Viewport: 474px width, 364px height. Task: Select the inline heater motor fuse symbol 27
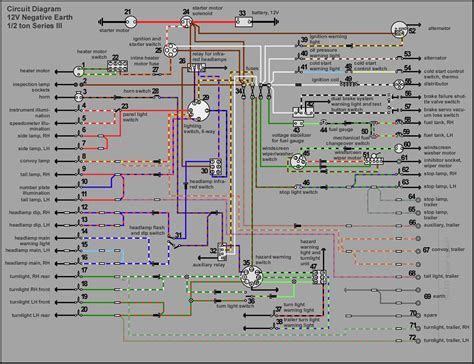point(158,75)
